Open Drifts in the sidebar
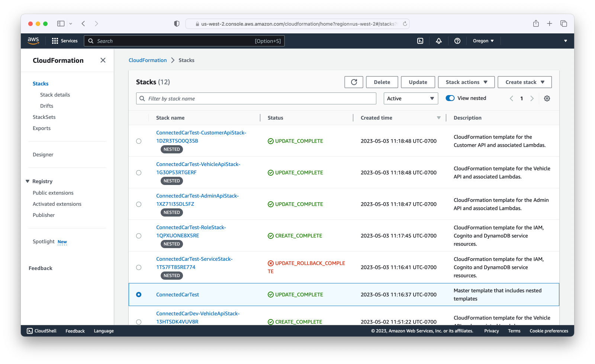Screen dimensions: 595x364 (46, 106)
